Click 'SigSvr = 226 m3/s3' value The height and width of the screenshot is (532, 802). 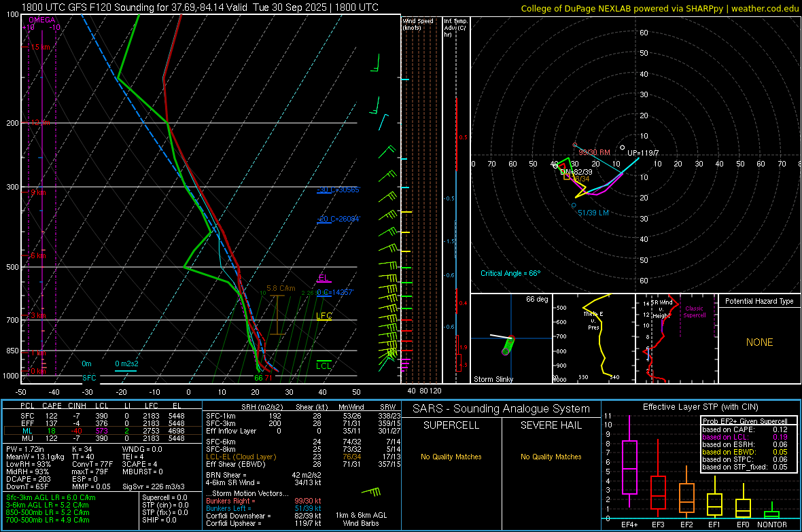154,486
